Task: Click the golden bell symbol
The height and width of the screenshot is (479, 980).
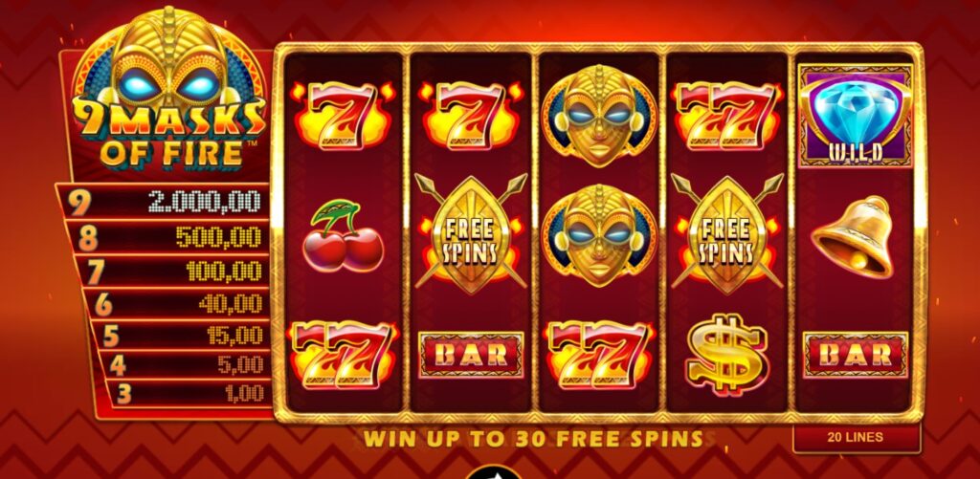Action: coord(853,237)
